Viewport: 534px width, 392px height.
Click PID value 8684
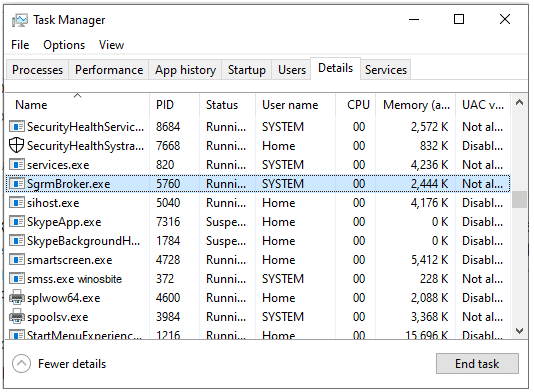click(168, 127)
